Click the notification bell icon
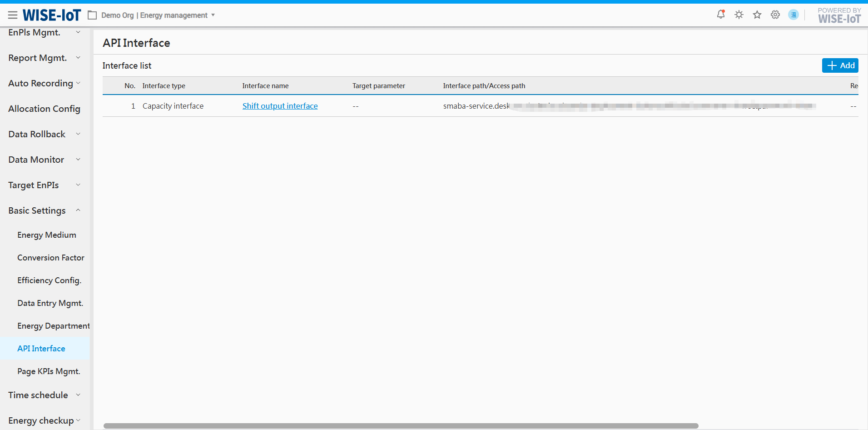The height and width of the screenshot is (430, 868). click(721, 15)
